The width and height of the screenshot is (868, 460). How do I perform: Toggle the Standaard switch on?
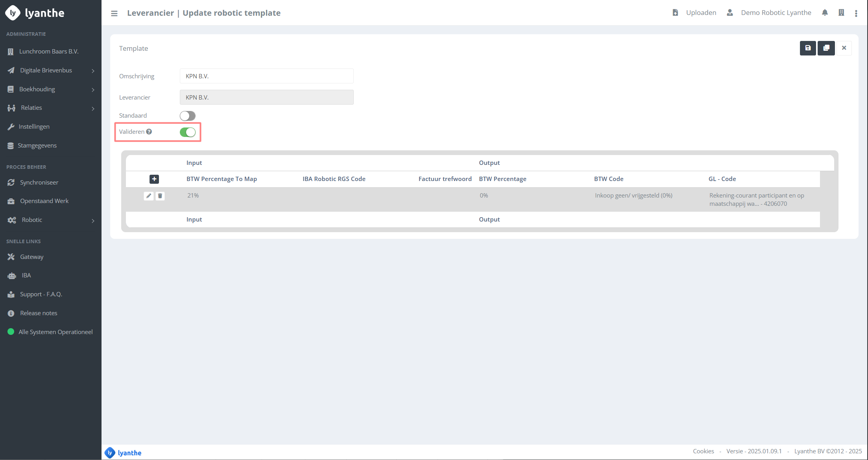coord(188,116)
